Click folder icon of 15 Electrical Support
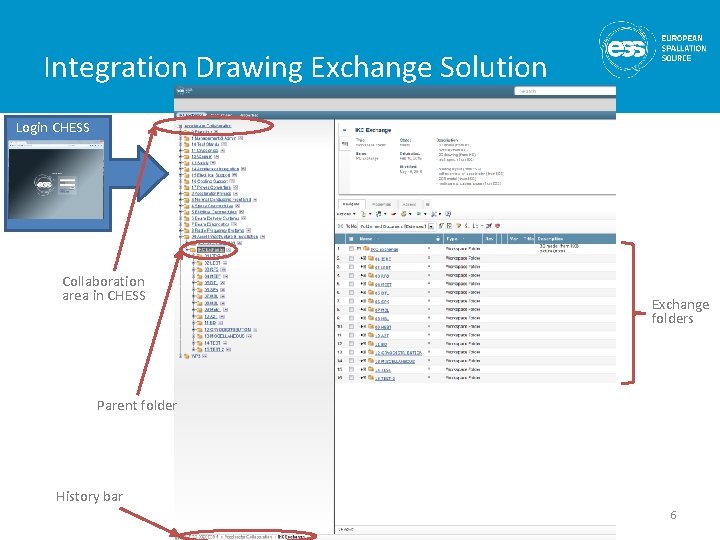Image resolution: width=720 pixels, height=540 pixels. point(187,175)
